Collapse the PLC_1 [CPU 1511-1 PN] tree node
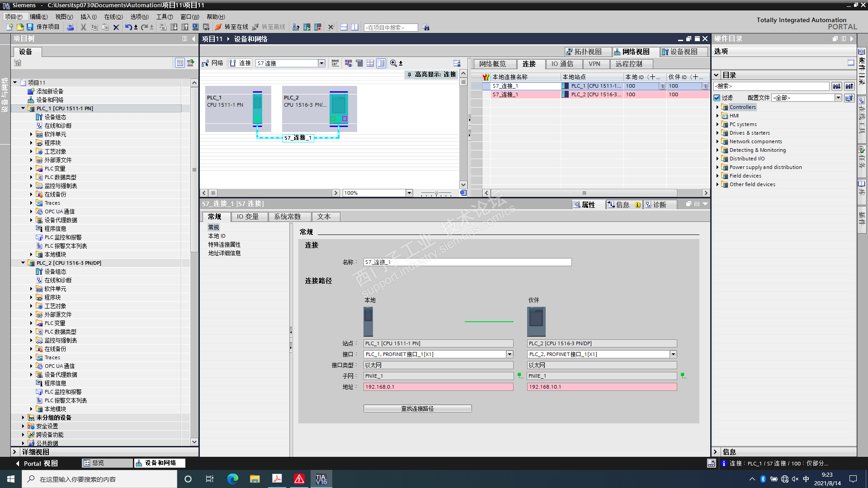Image resolution: width=868 pixels, height=488 pixels. coord(23,108)
